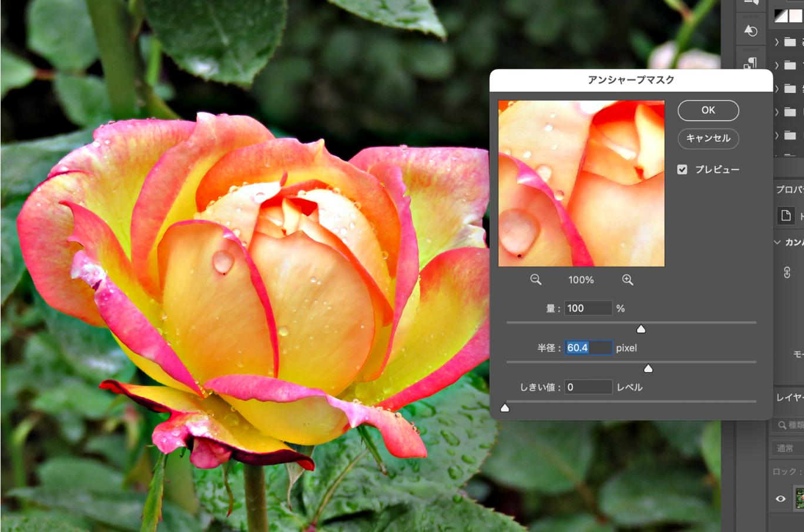Click the canvas link proportions chain icon
The width and height of the screenshot is (804, 532).
click(x=787, y=272)
